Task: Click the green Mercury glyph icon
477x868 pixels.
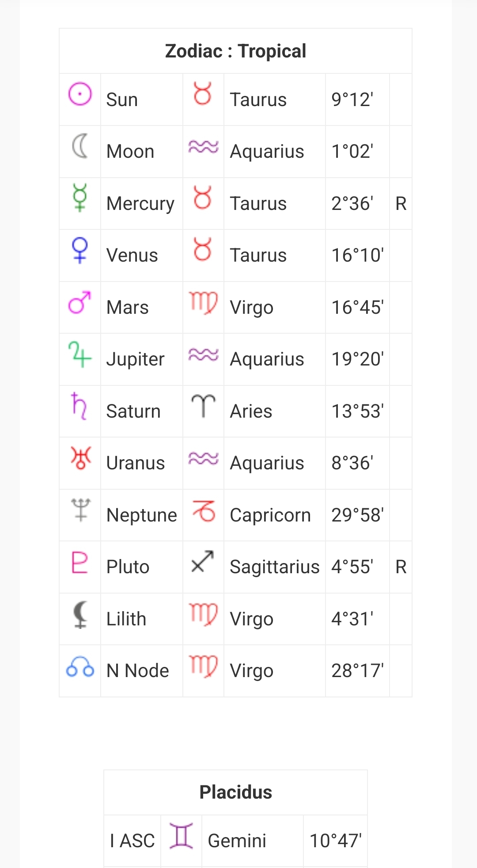Action: pyautogui.click(x=80, y=198)
